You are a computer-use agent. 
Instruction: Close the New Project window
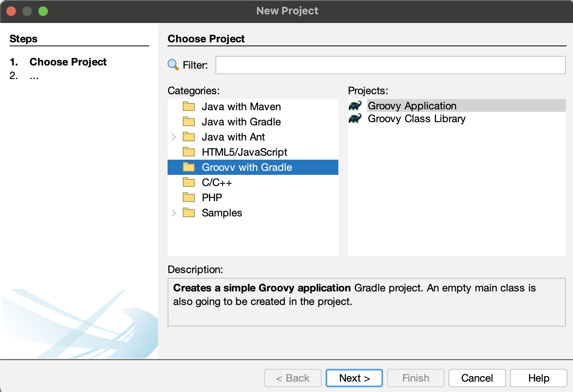(11, 11)
